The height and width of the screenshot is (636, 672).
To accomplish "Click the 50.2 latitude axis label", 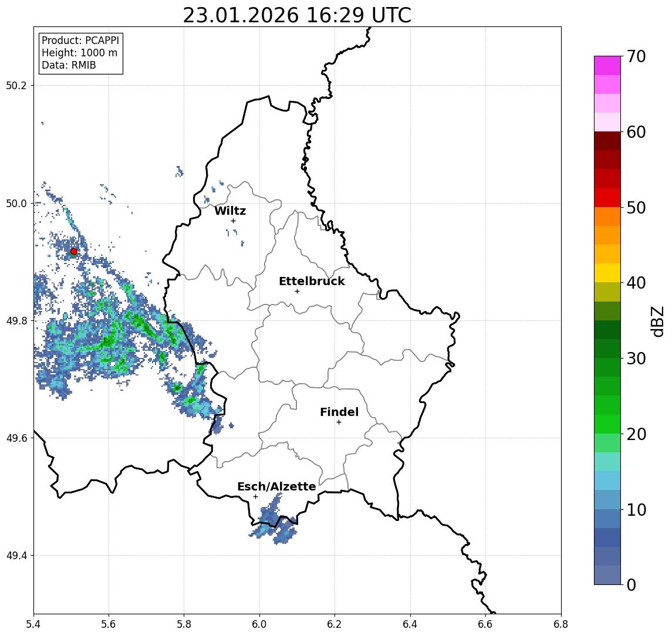I will 16,85.
